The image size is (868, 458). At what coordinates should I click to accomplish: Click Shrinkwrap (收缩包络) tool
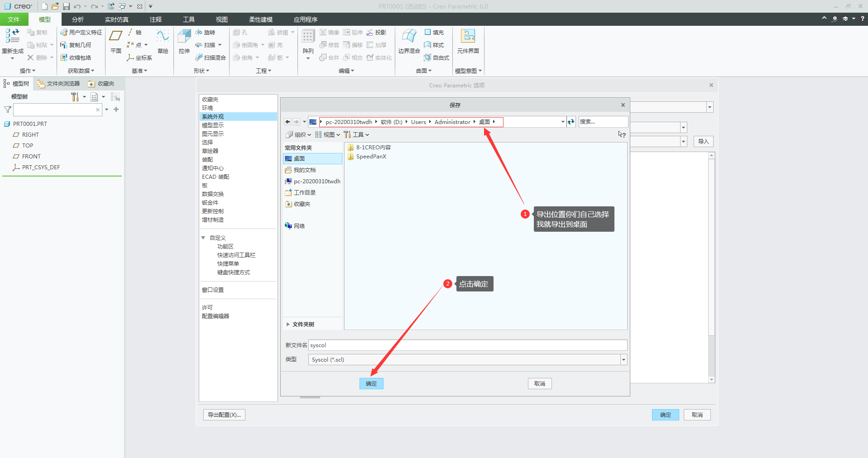[76, 57]
